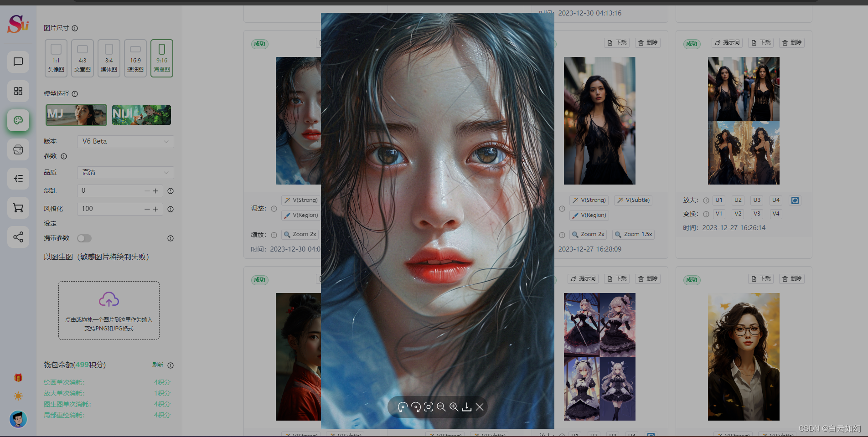Download the previewed image
Viewport: 868px width, 437px height.
[466, 407]
